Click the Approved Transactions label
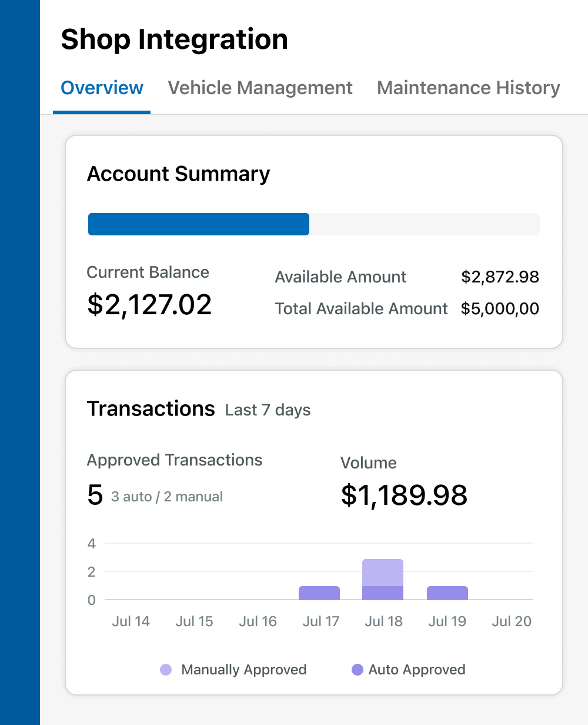The image size is (588, 725). [x=175, y=460]
